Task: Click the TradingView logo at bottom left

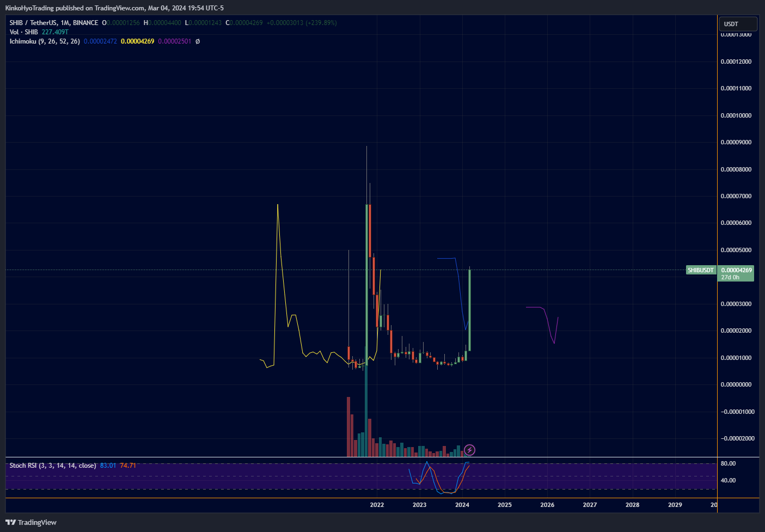Action: (x=31, y=522)
